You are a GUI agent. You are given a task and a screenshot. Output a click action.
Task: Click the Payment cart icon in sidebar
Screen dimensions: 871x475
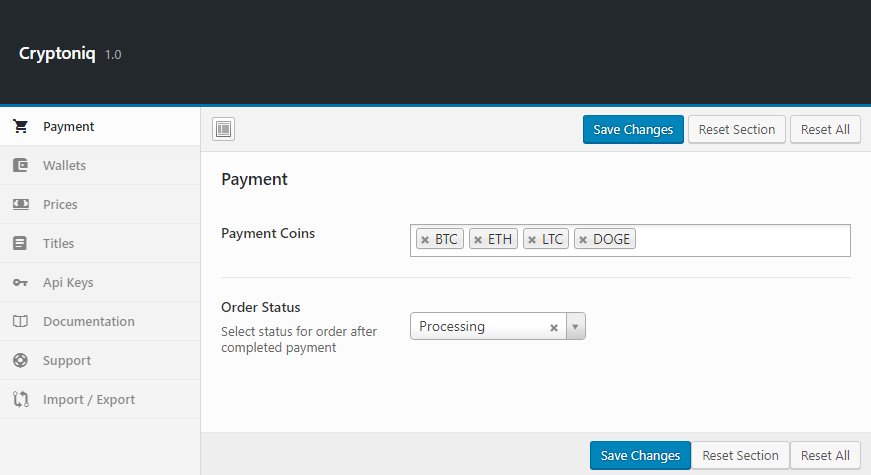(20, 127)
